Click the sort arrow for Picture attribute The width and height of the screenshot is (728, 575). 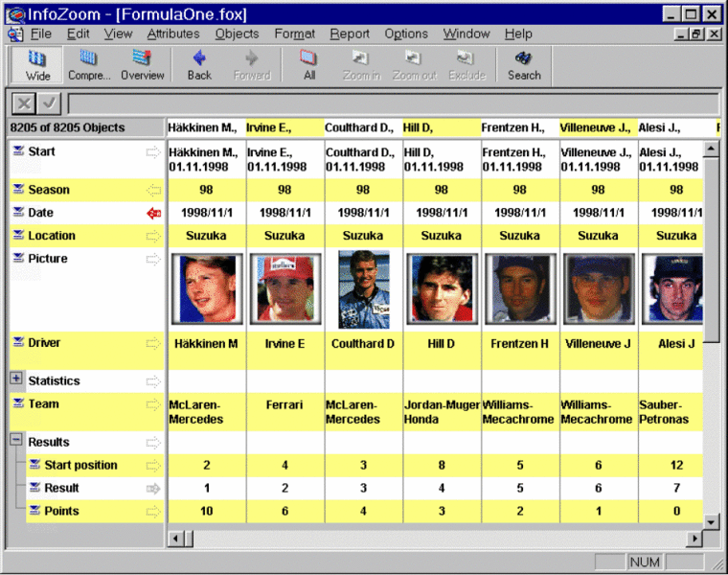[x=153, y=259]
